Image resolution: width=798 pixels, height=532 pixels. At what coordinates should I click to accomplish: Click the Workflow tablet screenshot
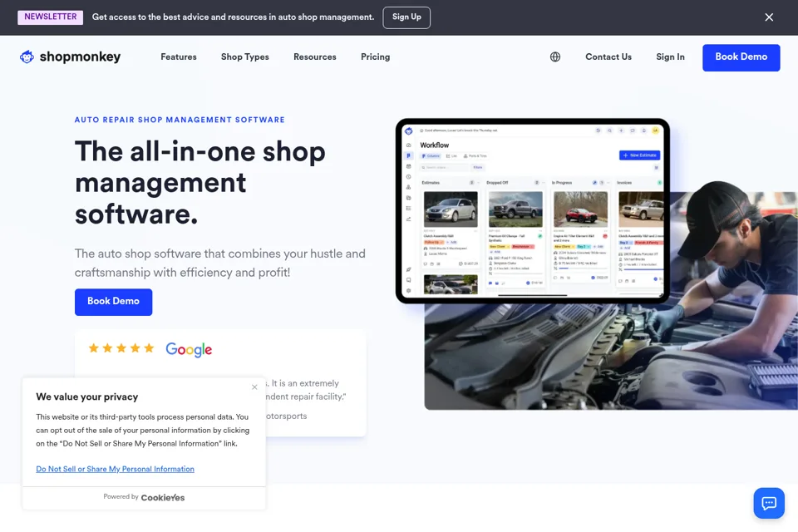(x=532, y=211)
